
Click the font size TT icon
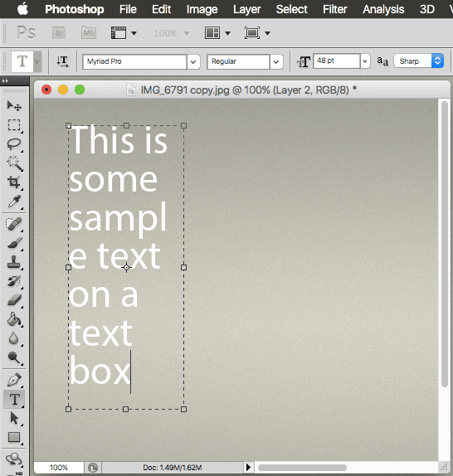tap(304, 62)
